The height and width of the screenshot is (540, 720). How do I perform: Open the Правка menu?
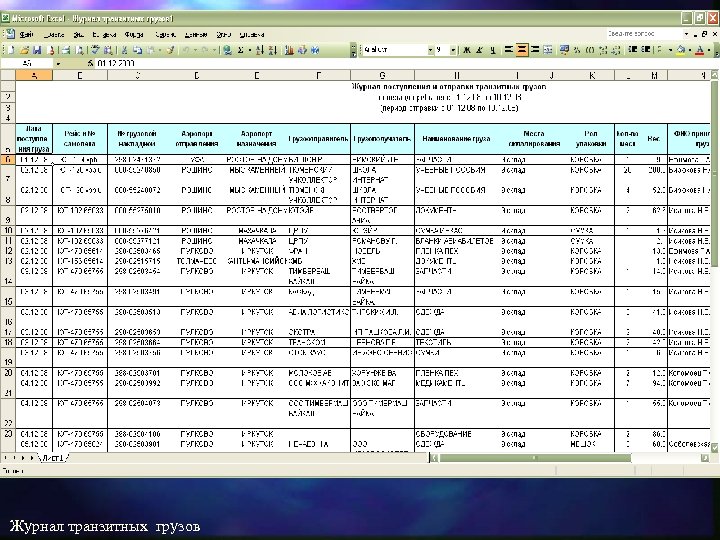click(54, 34)
